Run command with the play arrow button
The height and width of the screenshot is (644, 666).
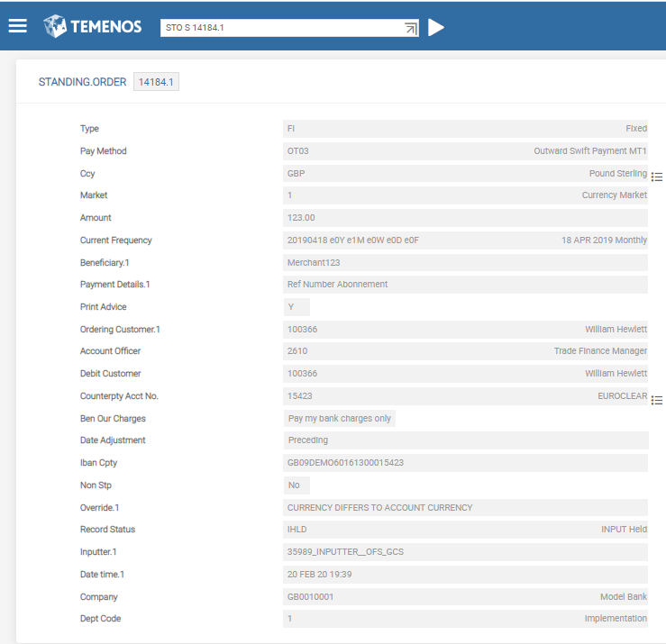[436, 28]
